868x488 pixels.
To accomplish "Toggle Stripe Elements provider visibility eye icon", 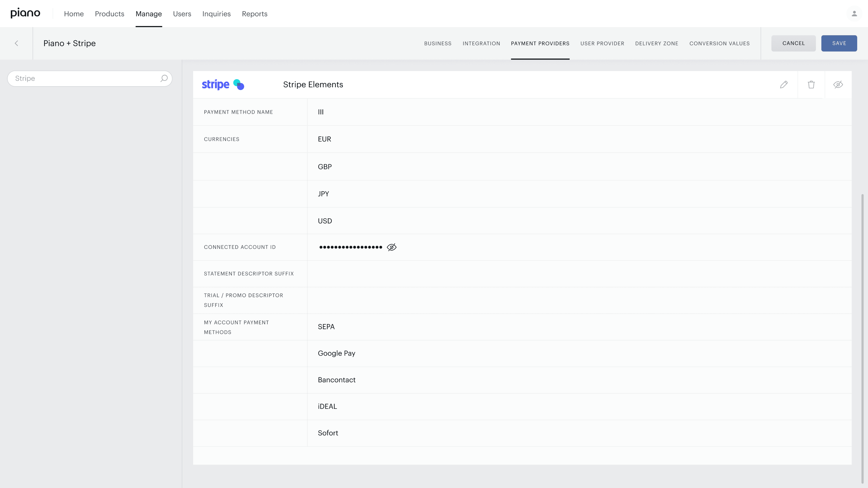I will tap(838, 85).
